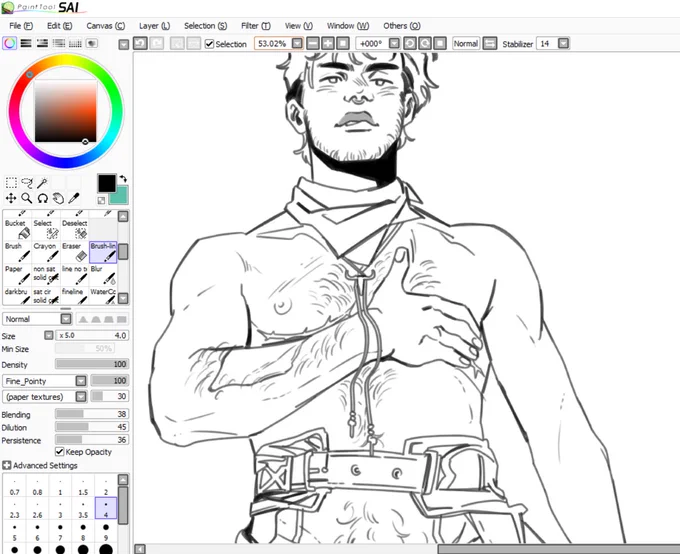680x554 pixels.
Task: Click the Redo arrow icon
Action: coord(157,43)
